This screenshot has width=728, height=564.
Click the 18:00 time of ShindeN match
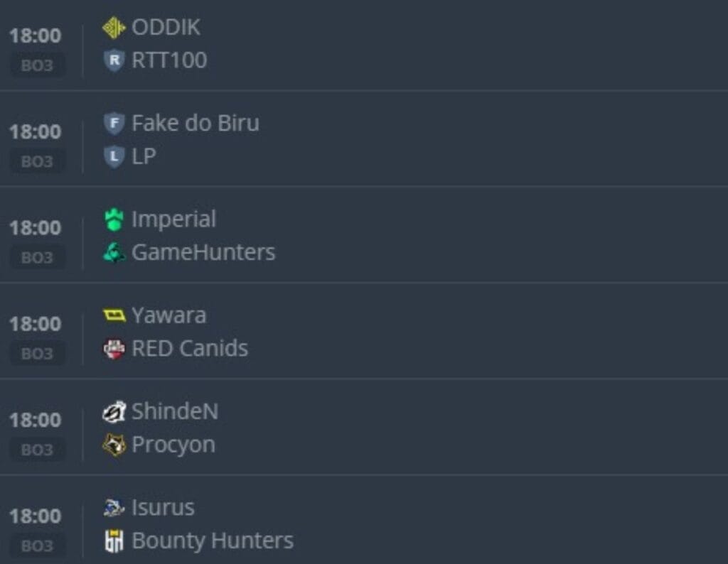(36, 420)
